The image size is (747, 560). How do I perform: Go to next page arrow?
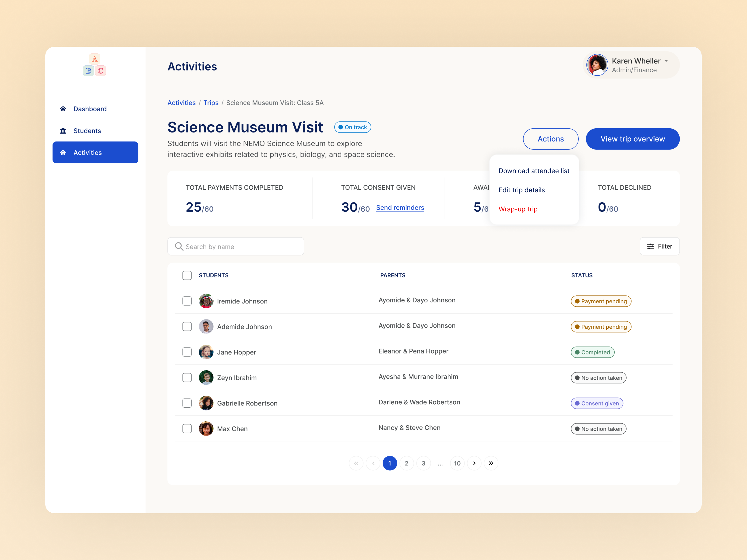[474, 463]
